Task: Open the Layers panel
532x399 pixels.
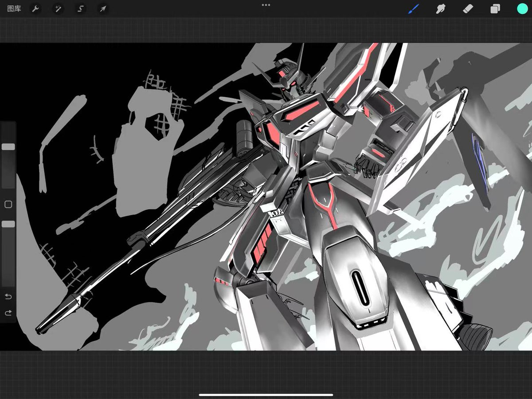Action: 495,9
